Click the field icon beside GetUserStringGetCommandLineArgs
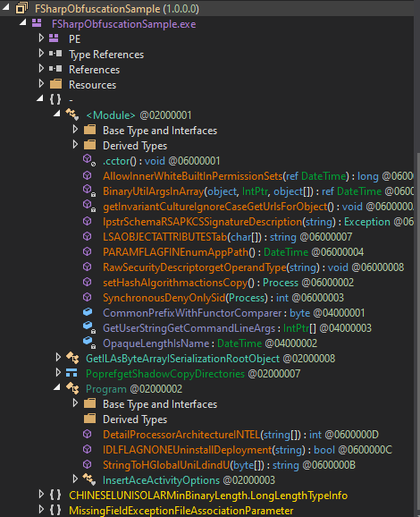420x517 pixels. pos(89,327)
